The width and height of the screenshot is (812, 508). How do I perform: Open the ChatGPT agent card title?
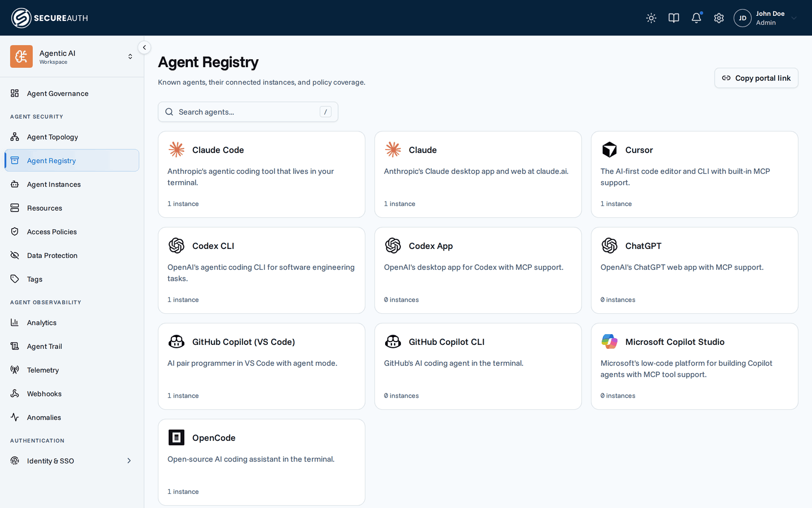643,246
